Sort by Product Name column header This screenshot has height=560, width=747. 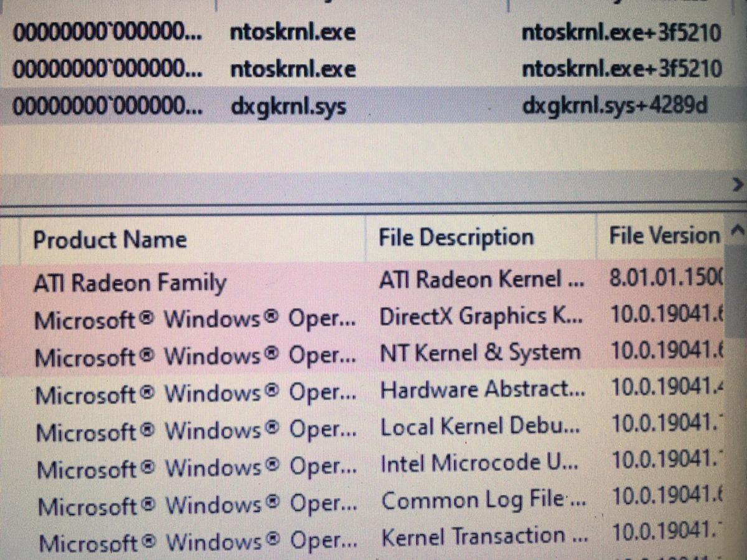click(x=110, y=240)
